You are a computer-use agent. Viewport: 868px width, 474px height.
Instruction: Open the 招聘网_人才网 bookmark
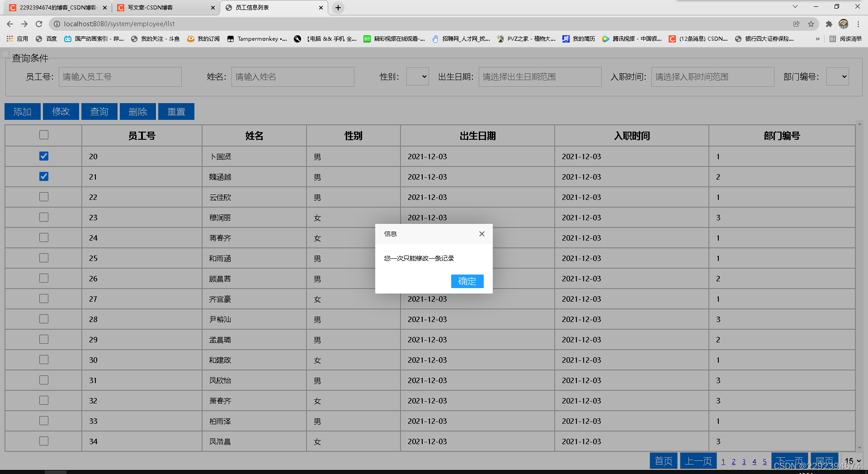point(461,39)
